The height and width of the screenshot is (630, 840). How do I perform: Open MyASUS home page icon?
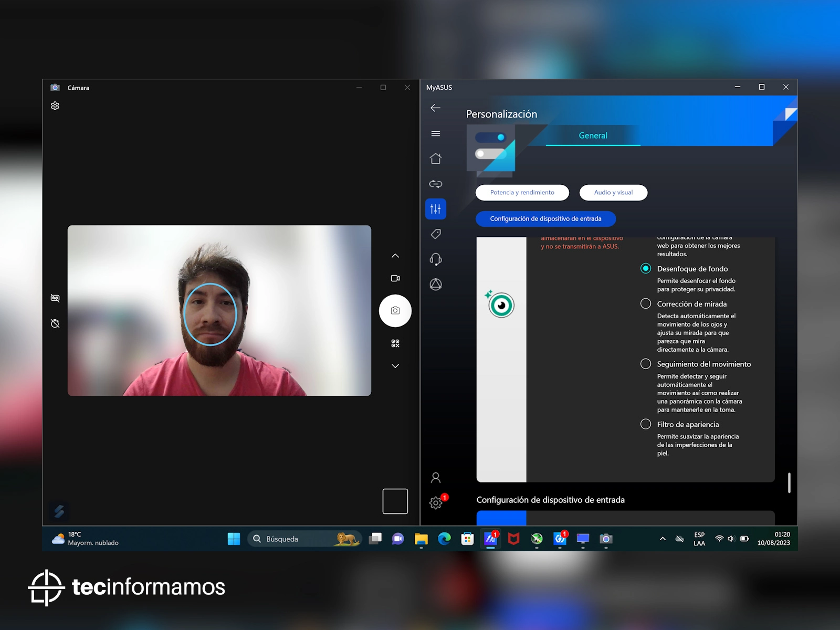point(436,159)
